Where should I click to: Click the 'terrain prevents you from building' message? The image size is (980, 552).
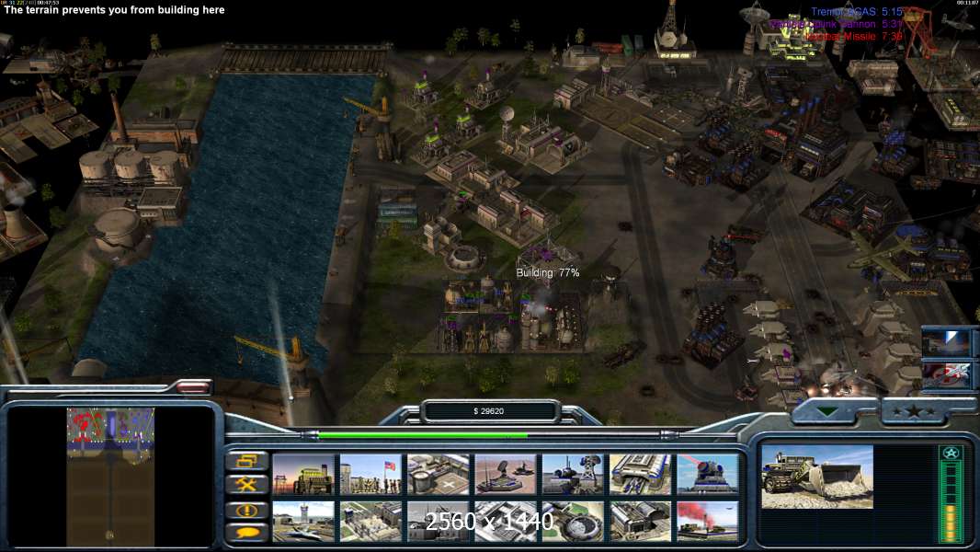click(x=114, y=10)
